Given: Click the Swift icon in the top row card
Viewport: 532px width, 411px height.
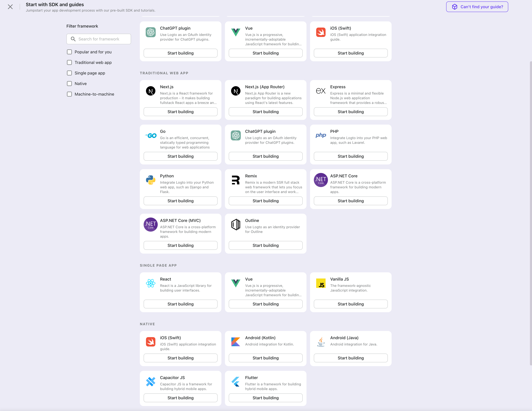Looking at the screenshot, I should click(x=321, y=32).
